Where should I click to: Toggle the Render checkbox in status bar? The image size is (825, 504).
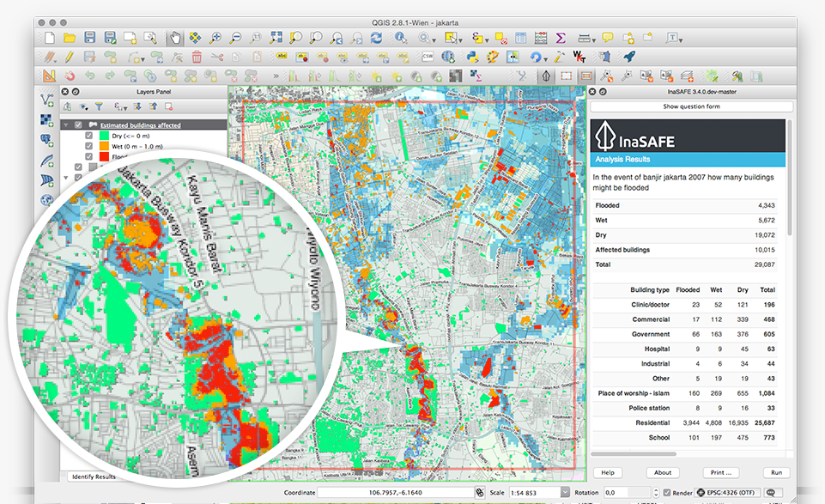(x=667, y=493)
